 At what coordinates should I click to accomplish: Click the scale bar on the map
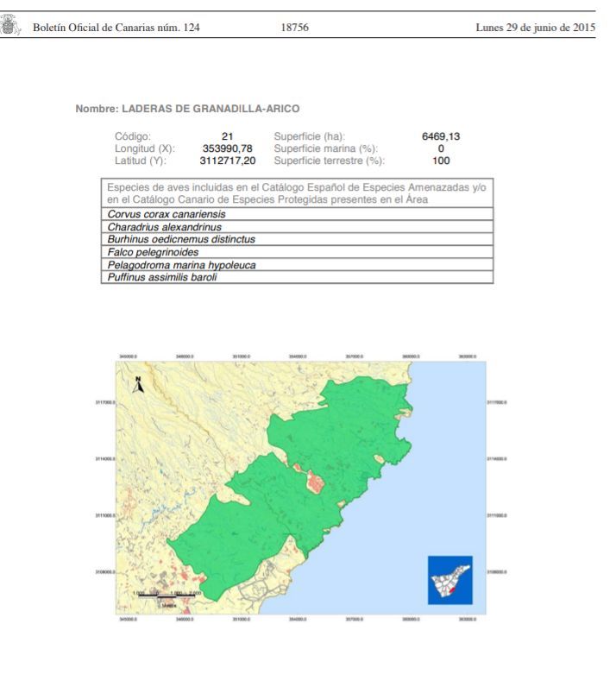pos(167,595)
